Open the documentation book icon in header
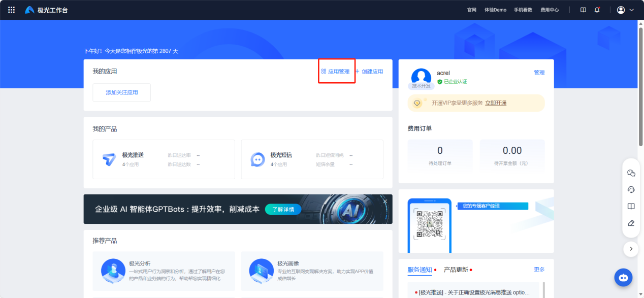This screenshot has width=644, height=298. pyautogui.click(x=583, y=10)
